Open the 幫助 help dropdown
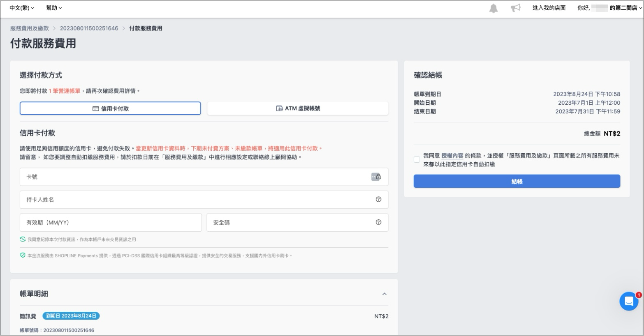Screen dimensions: 644x336 54,8
